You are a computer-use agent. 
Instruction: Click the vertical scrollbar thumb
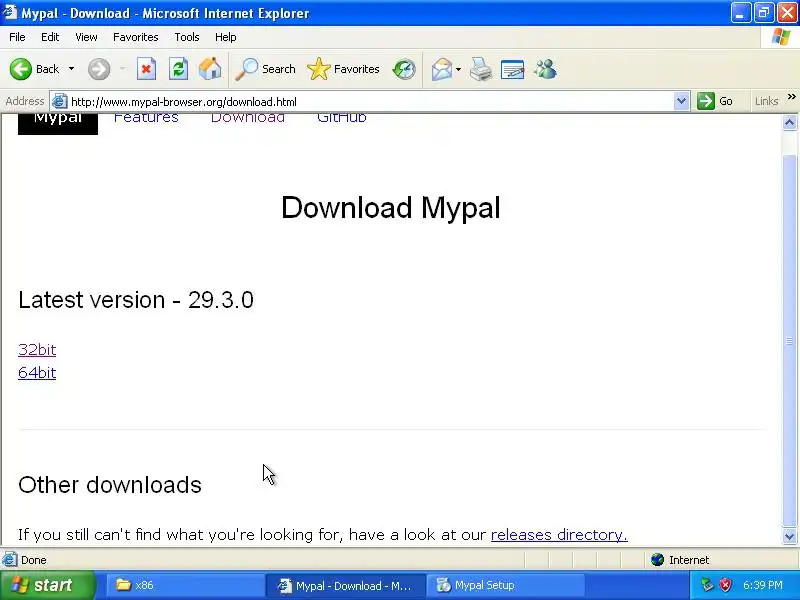click(790, 340)
